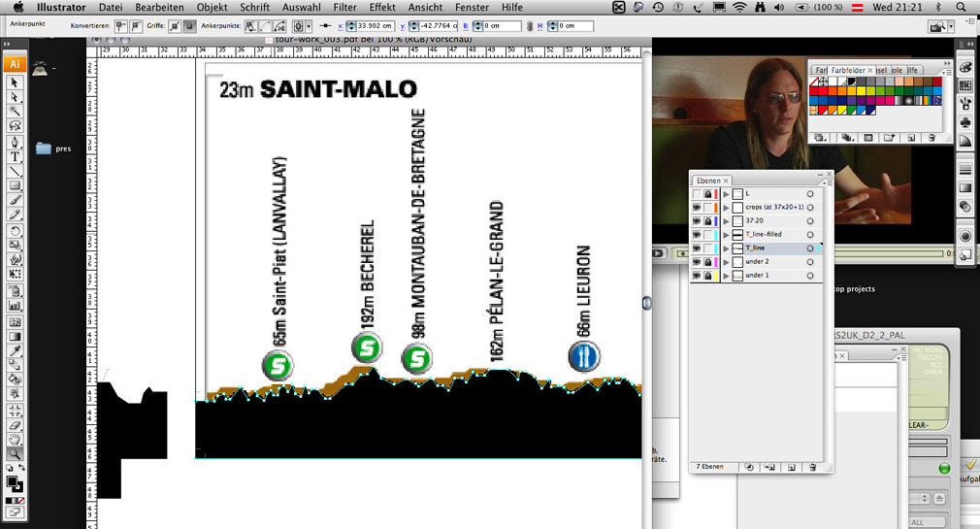This screenshot has width=980, height=529.
Task: Click the blue feed zone icon at Lieuron
Action: click(x=584, y=356)
